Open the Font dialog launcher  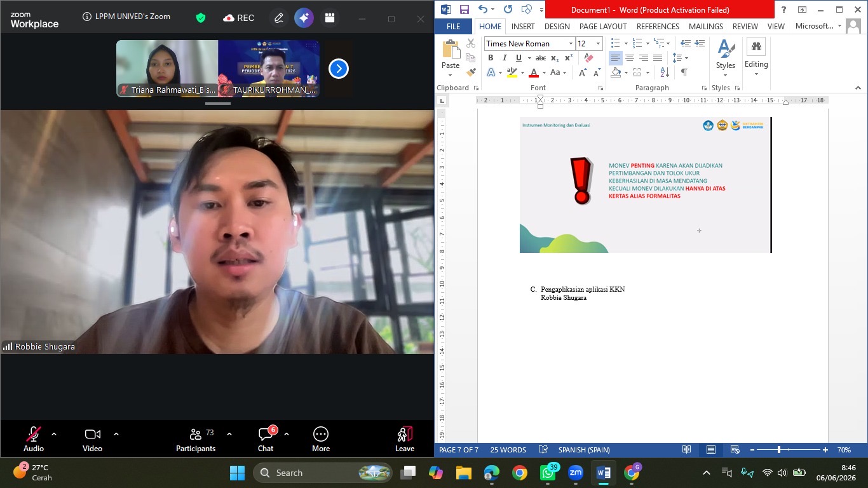click(600, 88)
